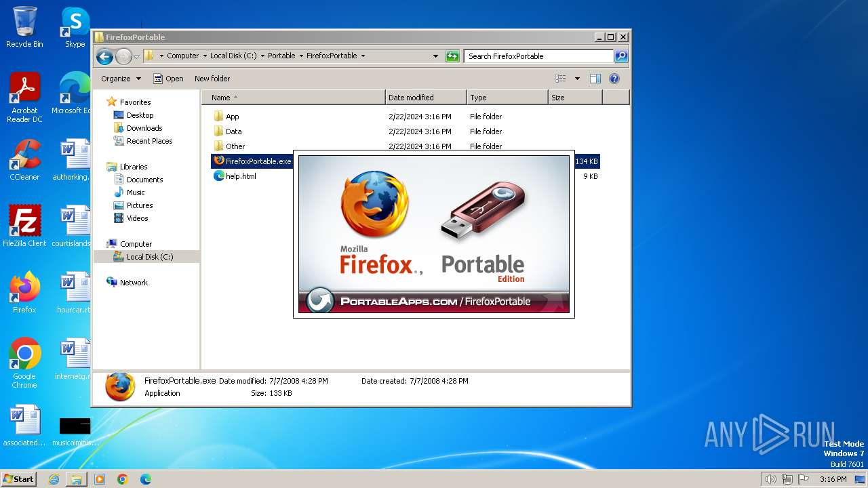Click in the Search FirefoxPortable field

[x=539, y=56]
